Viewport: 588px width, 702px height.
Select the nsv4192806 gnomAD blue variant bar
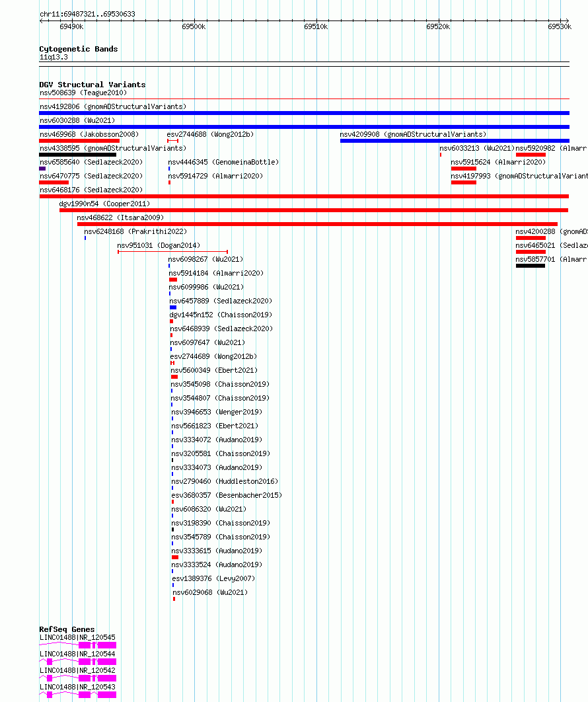[x=305, y=113]
